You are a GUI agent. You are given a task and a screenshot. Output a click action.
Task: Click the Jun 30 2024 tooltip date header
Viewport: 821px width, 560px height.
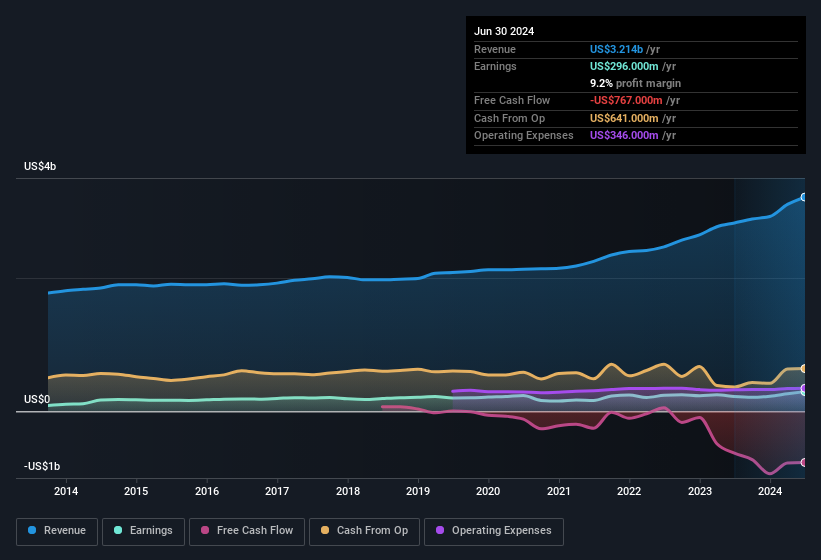click(x=504, y=31)
